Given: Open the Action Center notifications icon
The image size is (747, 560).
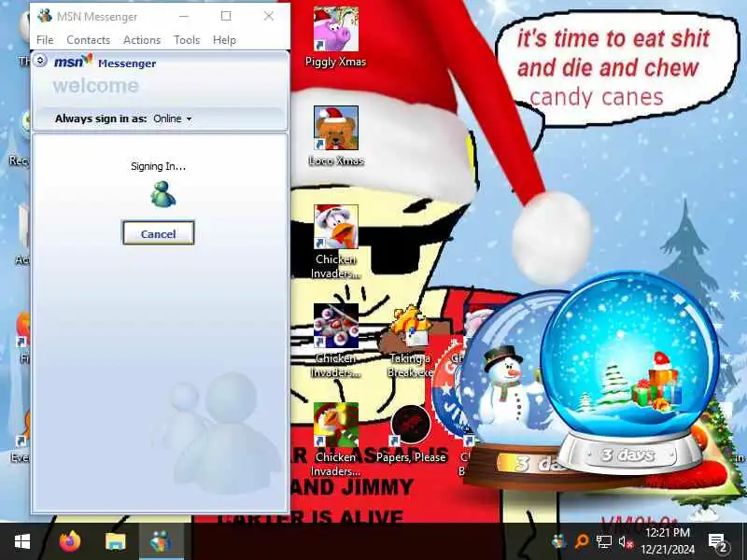Looking at the screenshot, I should click(717, 541).
